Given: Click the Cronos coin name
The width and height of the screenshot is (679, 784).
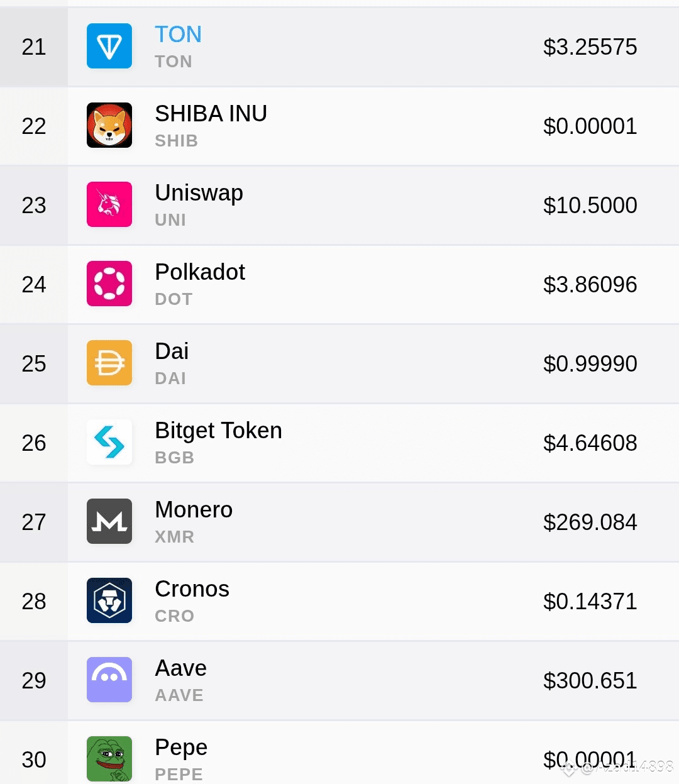Looking at the screenshot, I should [x=192, y=589].
